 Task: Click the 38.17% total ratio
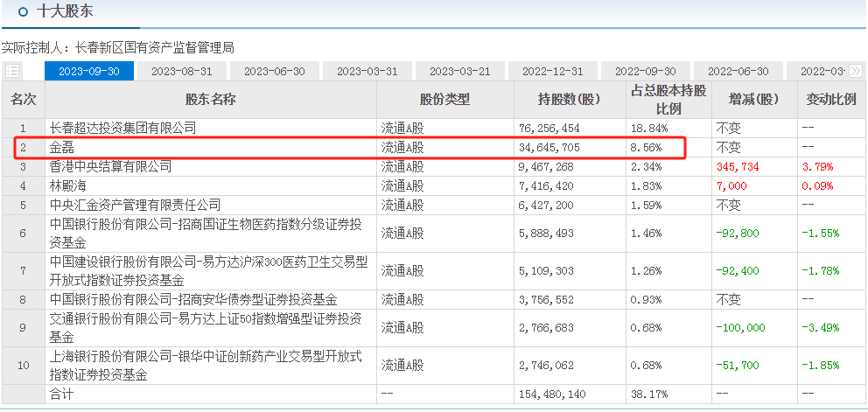click(x=649, y=395)
